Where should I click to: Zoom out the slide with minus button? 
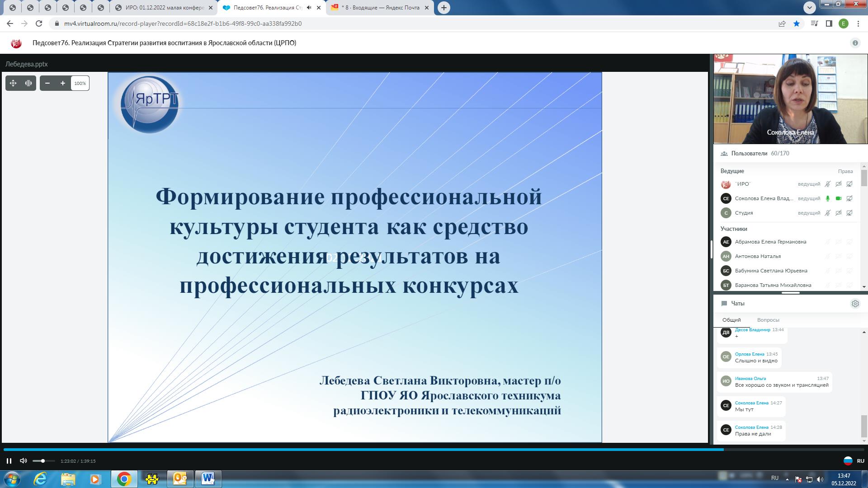[47, 83]
